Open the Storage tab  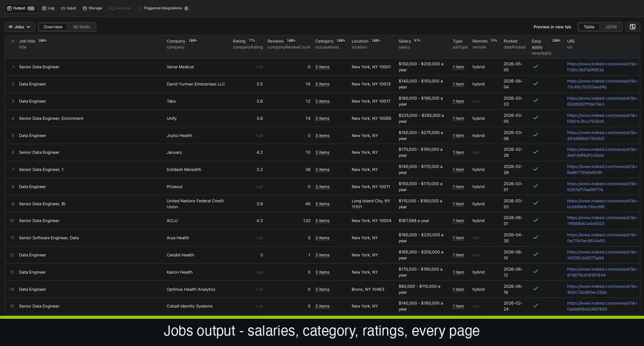92,8
